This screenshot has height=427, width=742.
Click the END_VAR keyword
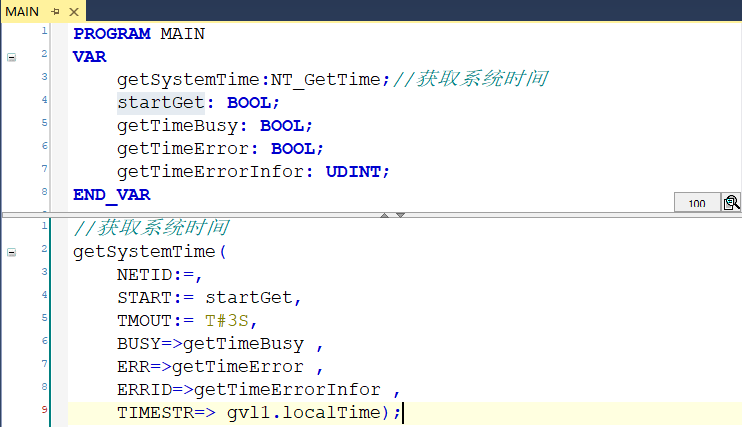[112, 195]
